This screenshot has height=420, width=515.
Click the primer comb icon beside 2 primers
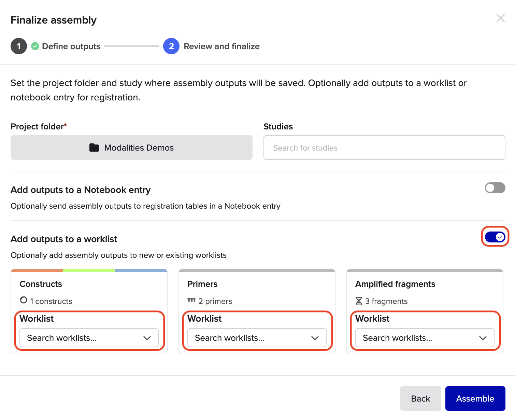point(191,301)
